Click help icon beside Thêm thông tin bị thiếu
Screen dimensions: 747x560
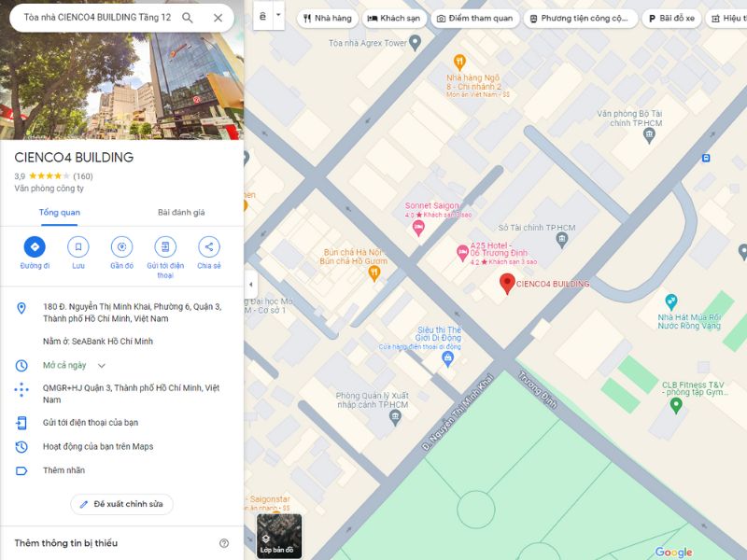[x=224, y=543]
